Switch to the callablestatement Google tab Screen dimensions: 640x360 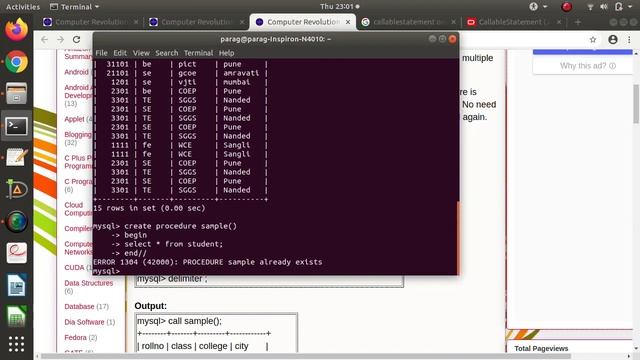tap(408, 22)
